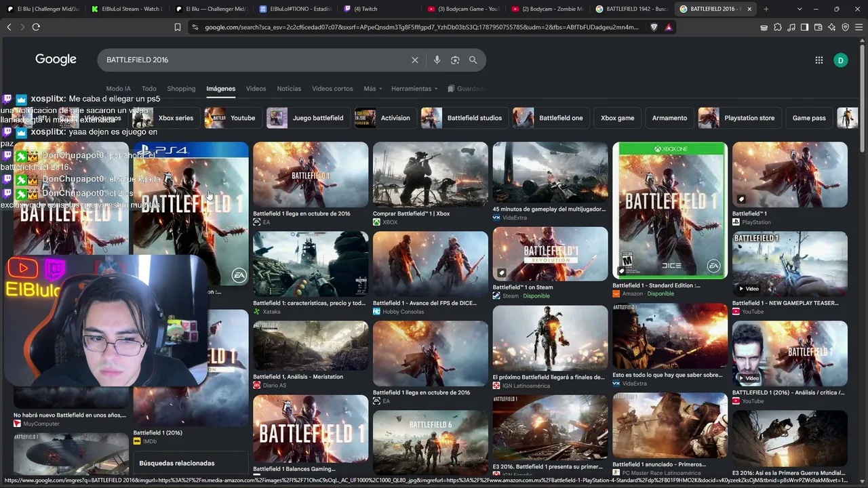868x488 pixels.
Task: Open the Battlefield 6 soldiers thumbnail
Action: coord(431,442)
